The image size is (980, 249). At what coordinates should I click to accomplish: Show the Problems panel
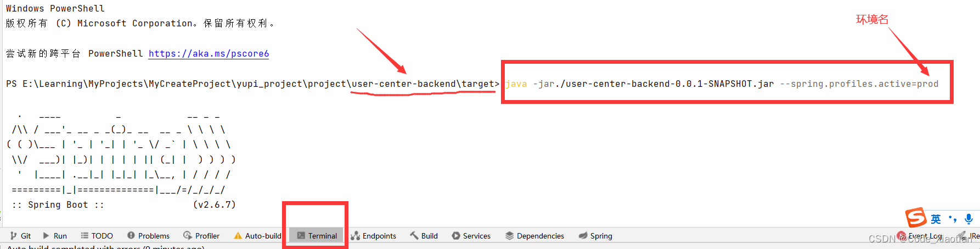point(149,236)
